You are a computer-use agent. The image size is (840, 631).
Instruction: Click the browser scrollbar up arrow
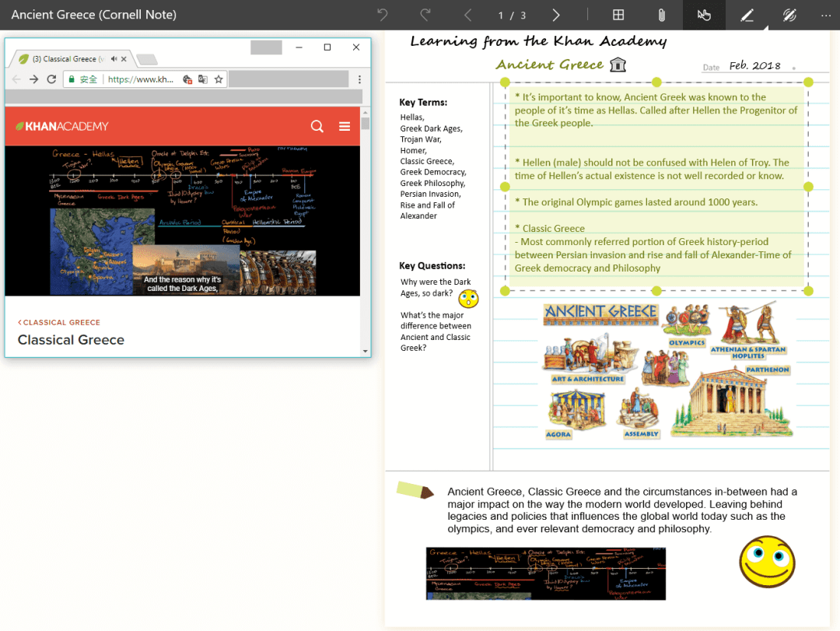(x=366, y=113)
